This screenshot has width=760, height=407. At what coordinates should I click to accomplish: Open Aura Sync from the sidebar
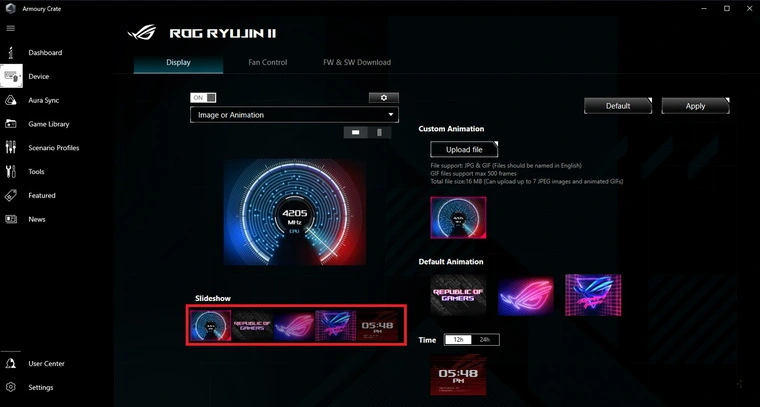(x=11, y=100)
